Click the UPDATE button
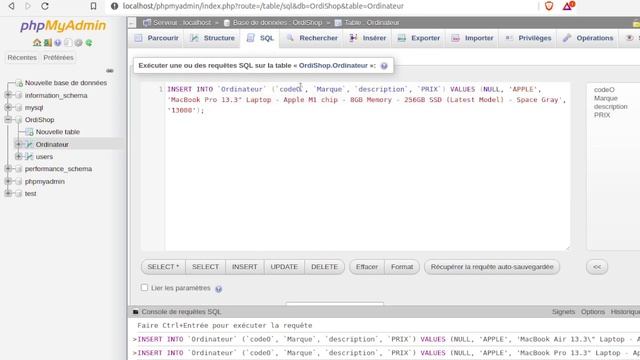This screenshot has width=640, height=360. point(284,267)
